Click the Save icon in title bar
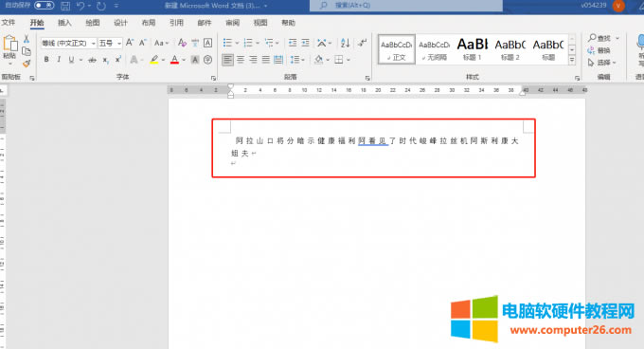The width and height of the screenshot is (644, 349). coord(65,6)
